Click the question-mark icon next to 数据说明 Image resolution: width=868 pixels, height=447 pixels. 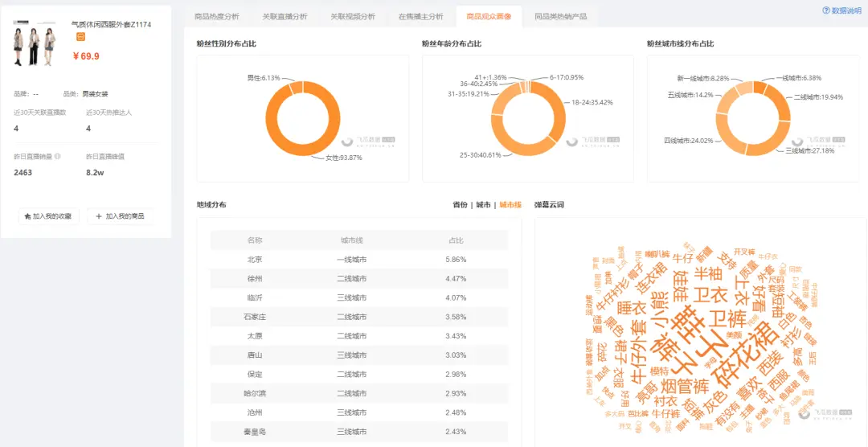[x=826, y=10]
